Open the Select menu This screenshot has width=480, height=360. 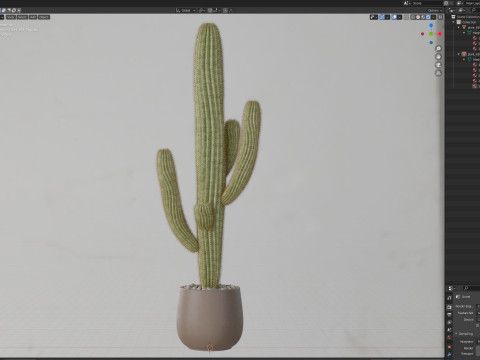tap(22, 17)
